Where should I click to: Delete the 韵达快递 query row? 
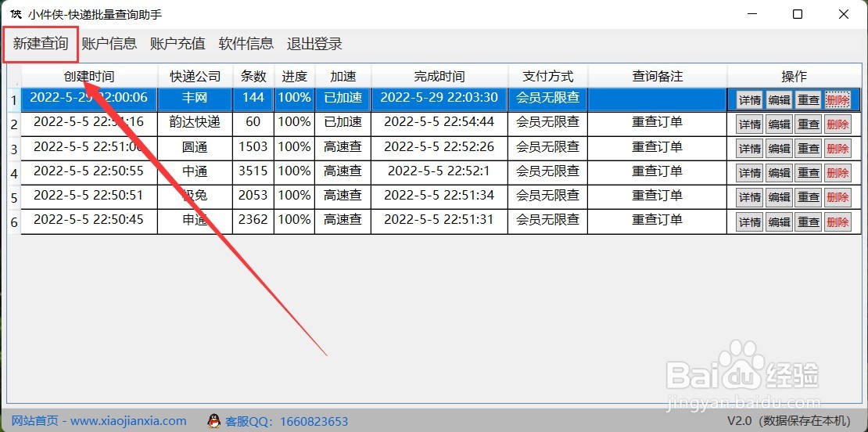838,124
